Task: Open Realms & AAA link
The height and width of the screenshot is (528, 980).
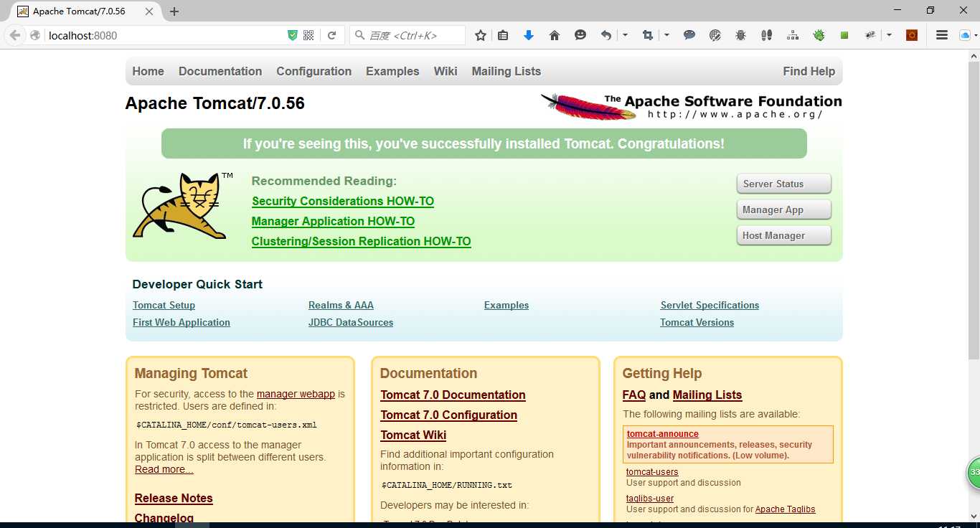Action: (341, 305)
